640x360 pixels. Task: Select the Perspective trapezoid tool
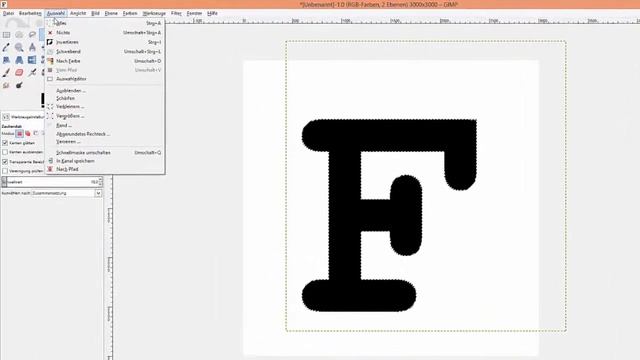point(19,60)
